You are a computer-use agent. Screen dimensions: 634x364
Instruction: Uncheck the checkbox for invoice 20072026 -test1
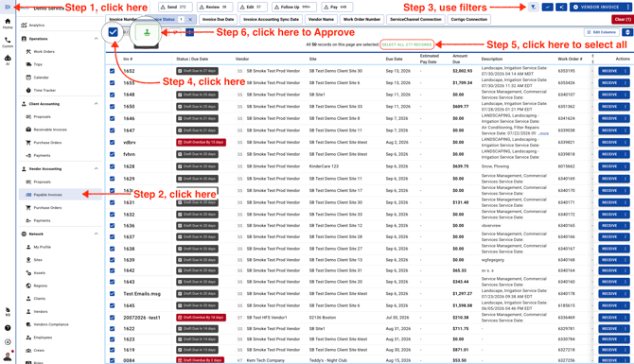(x=112, y=318)
